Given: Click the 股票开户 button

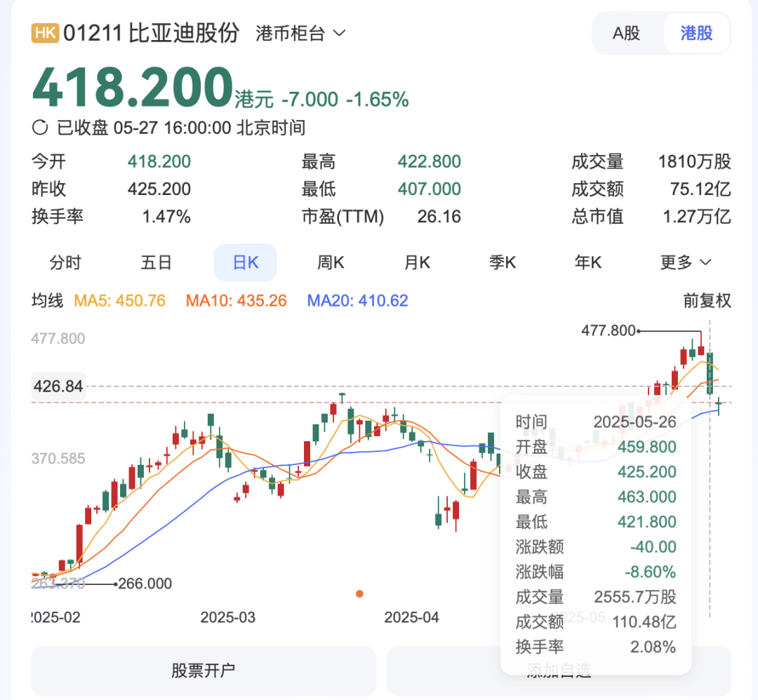Looking at the screenshot, I should [204, 671].
